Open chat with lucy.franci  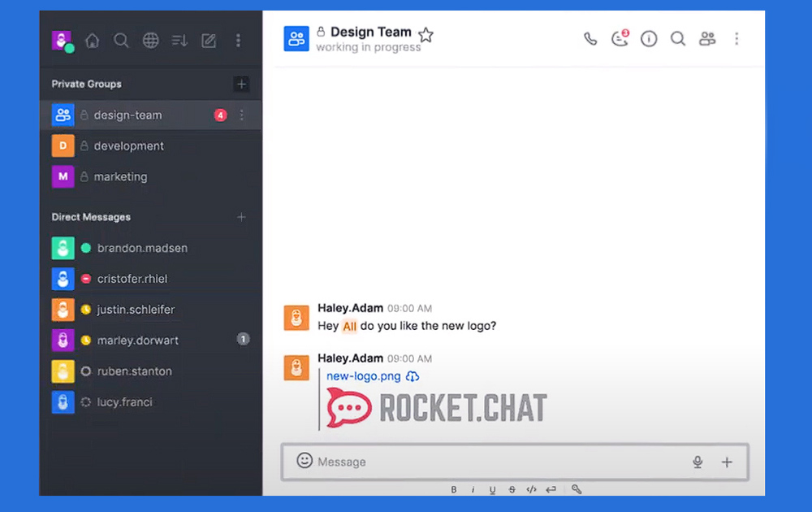tap(151, 402)
